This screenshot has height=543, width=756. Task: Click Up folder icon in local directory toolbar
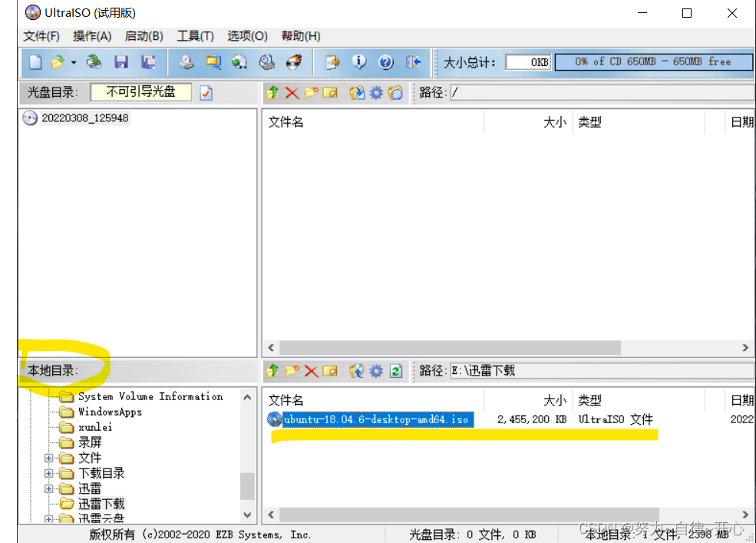pyautogui.click(x=272, y=371)
